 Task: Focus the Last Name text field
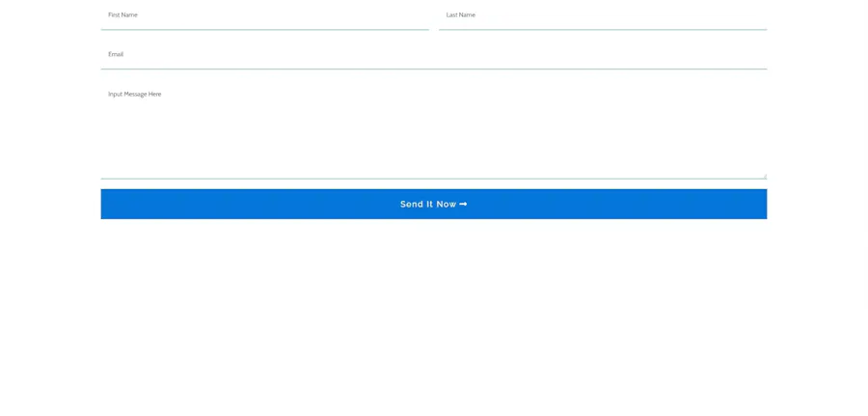pyautogui.click(x=603, y=14)
